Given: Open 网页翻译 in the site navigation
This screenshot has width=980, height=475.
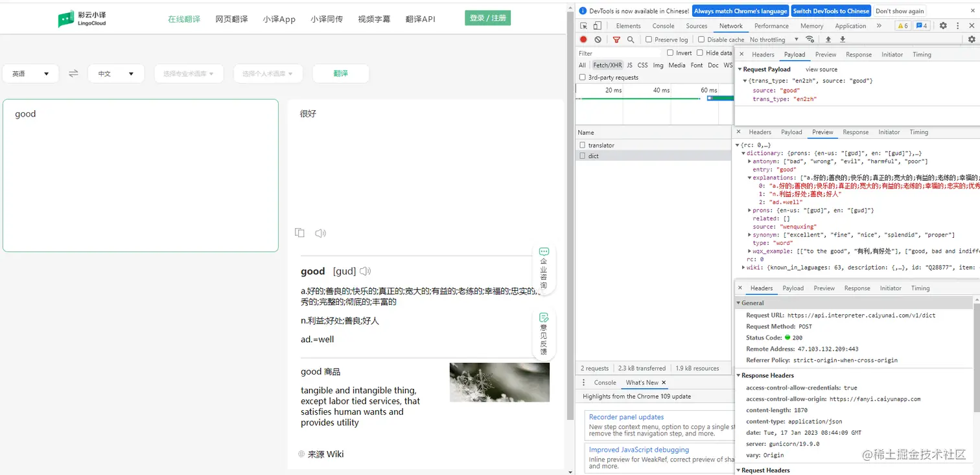Looking at the screenshot, I should (x=231, y=19).
